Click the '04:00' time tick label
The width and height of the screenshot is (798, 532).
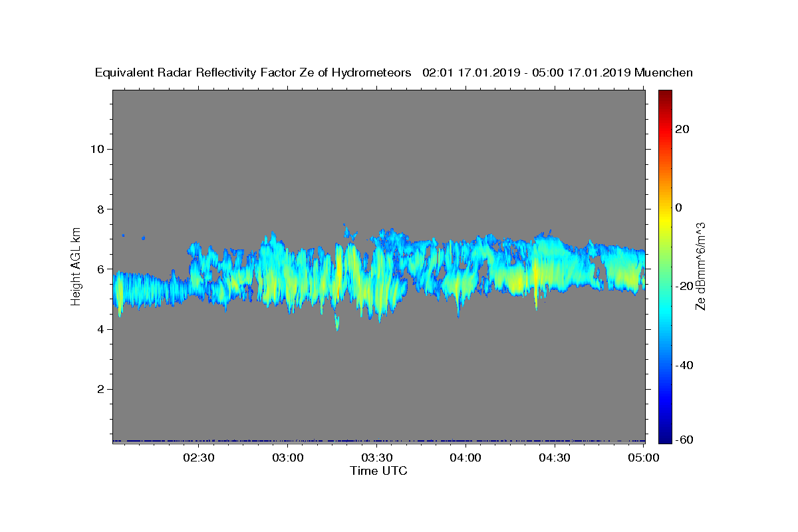[465, 458]
